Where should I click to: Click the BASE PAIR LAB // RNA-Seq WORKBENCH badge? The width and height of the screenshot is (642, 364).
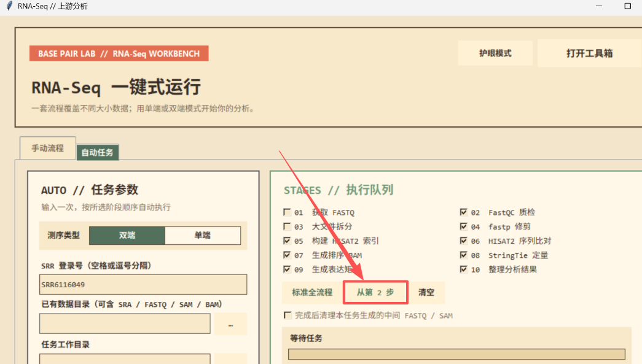[119, 53]
